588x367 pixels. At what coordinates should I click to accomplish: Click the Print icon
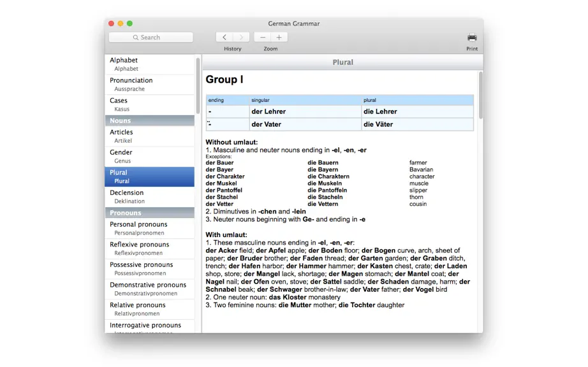[x=472, y=38]
